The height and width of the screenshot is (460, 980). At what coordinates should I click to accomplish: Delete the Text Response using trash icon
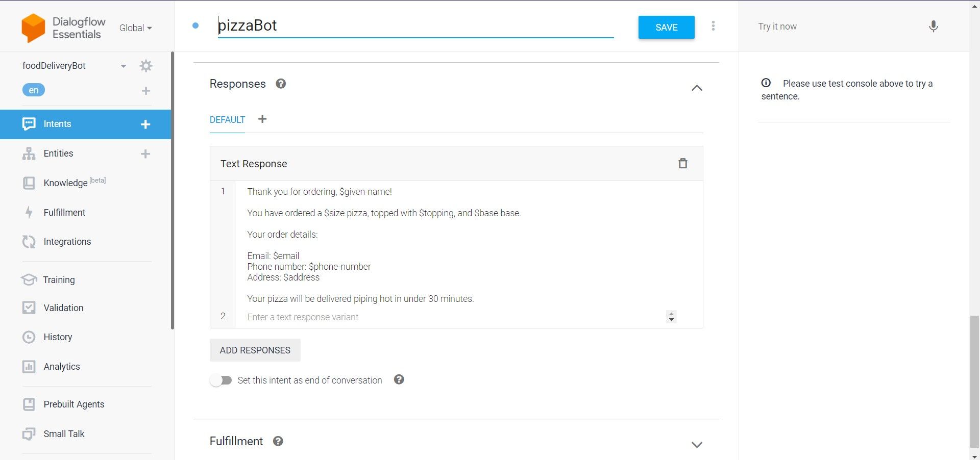pyautogui.click(x=682, y=164)
